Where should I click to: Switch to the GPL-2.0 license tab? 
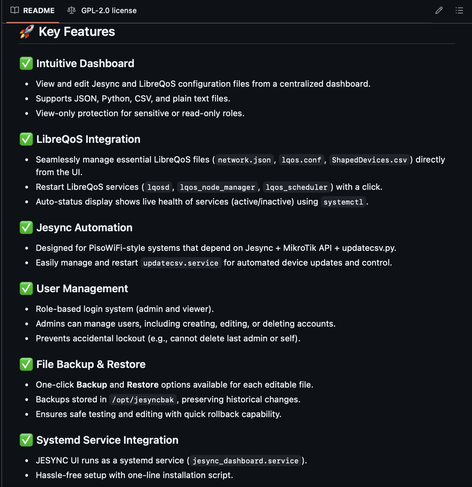click(102, 11)
